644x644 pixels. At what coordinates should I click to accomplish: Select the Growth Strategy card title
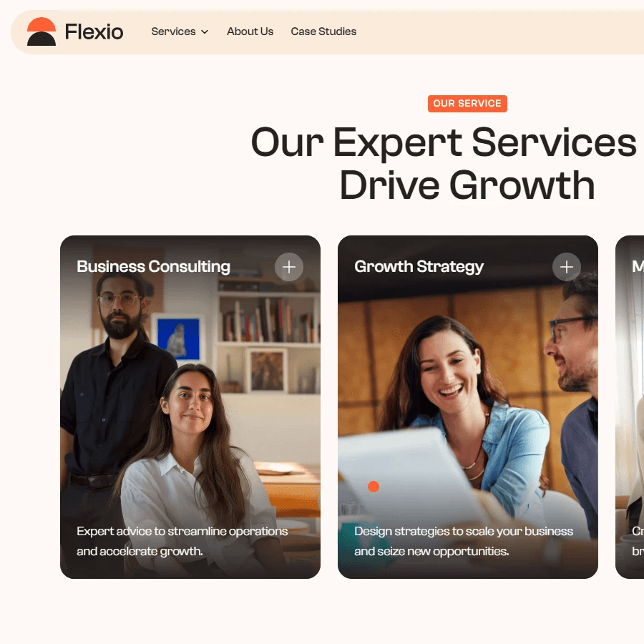coord(419,267)
